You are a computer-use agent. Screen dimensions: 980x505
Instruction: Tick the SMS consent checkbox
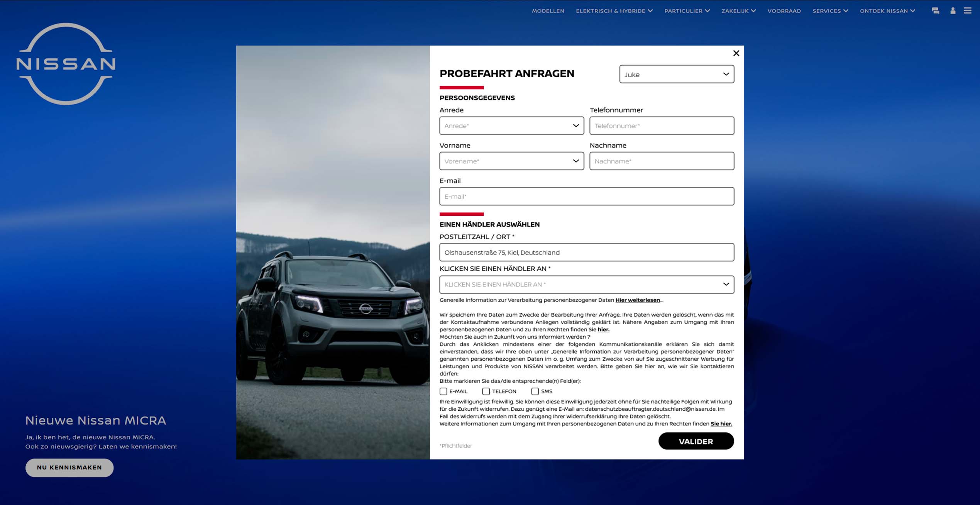[x=535, y=391]
